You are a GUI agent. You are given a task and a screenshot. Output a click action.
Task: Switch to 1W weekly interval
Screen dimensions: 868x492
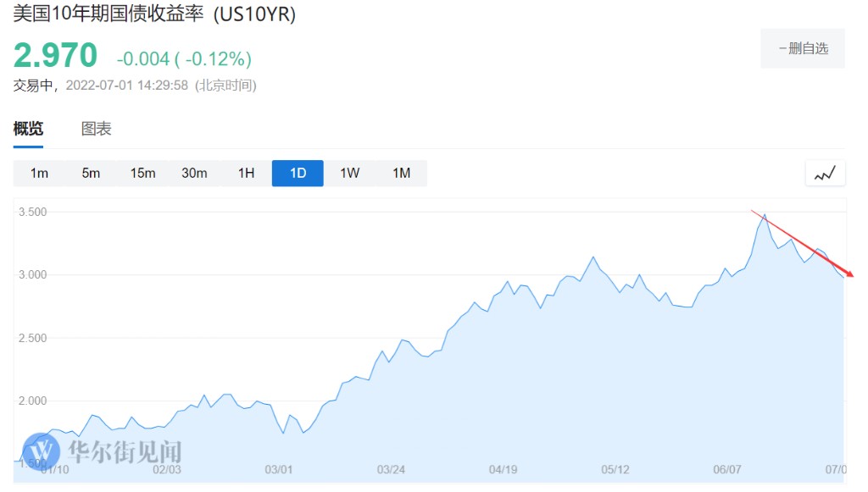click(x=349, y=174)
